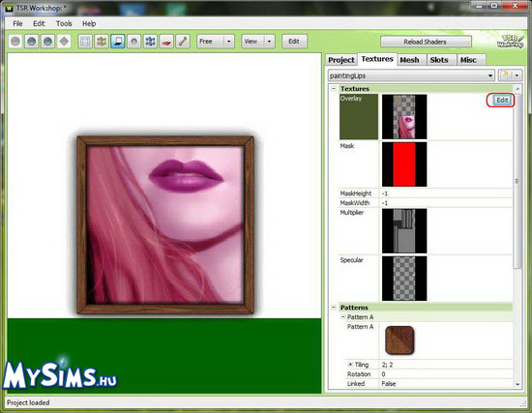
Task: Click the TSR Workshop logo at top right
Action: click(x=511, y=42)
